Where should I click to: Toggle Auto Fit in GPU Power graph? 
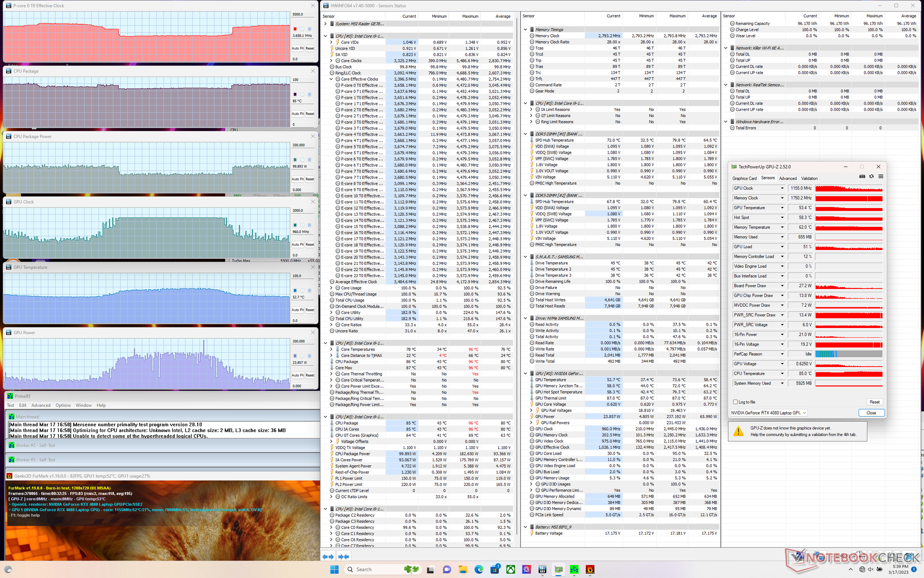point(297,375)
